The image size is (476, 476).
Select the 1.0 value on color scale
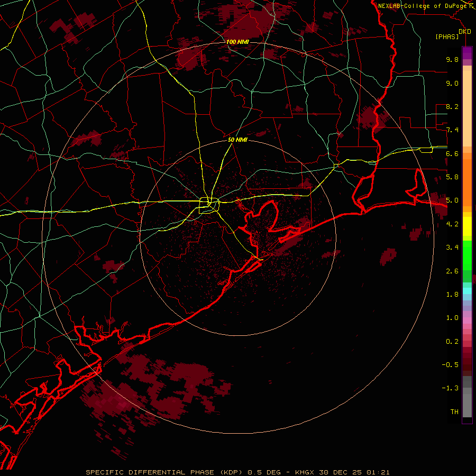(x=452, y=318)
